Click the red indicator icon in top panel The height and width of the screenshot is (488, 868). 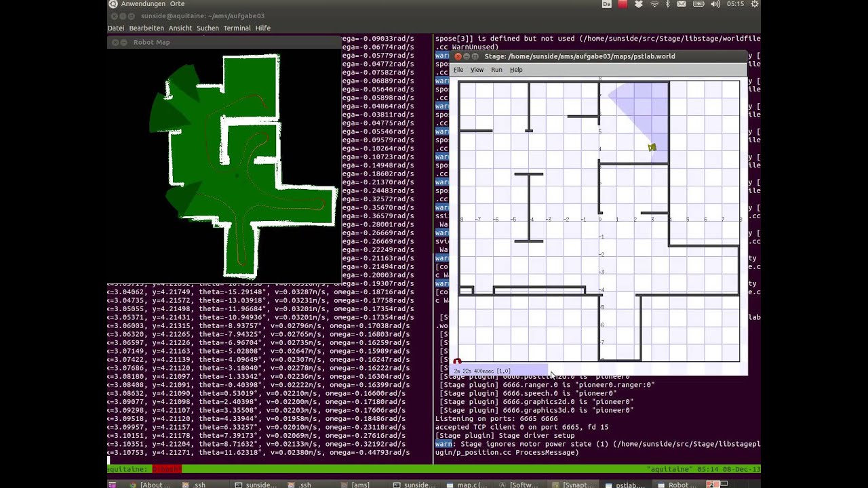[623, 4]
